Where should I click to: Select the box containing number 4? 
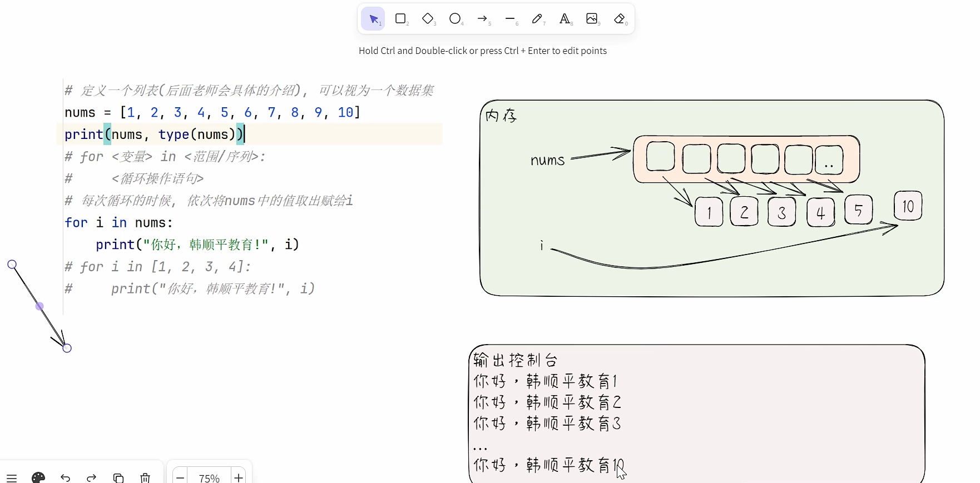coord(821,212)
